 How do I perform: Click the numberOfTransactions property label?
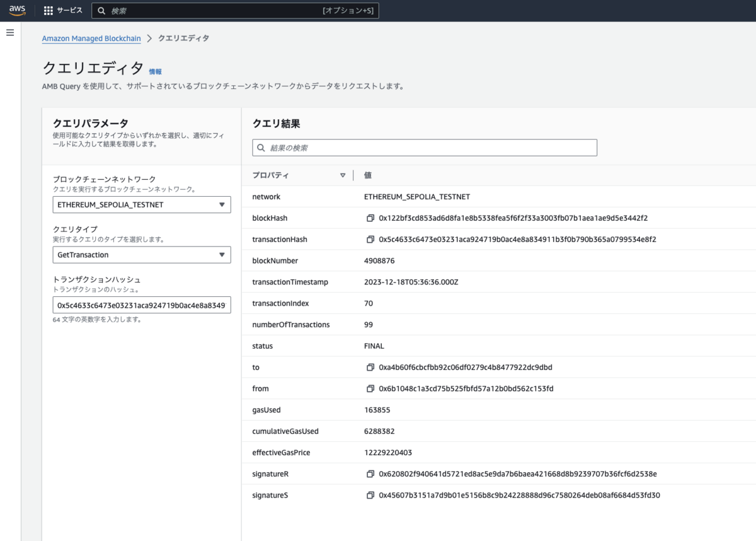(291, 325)
